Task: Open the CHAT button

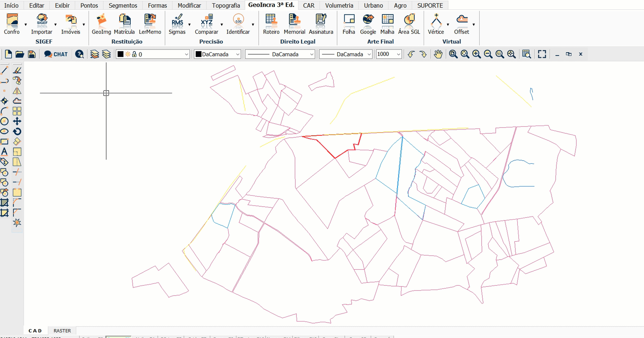Action: point(56,54)
